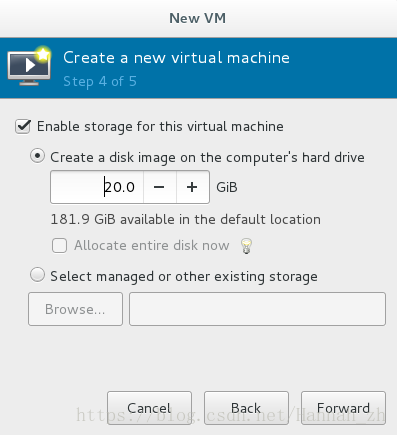This screenshot has width=397, height=435.
Task: Check Allocate entire disk now
Action: (x=59, y=246)
